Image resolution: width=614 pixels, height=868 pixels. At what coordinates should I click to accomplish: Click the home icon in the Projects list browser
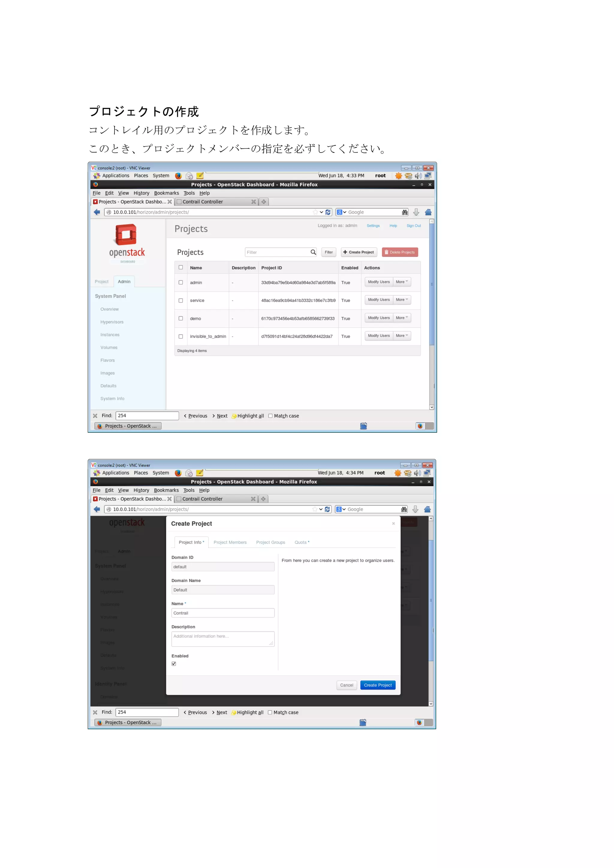[x=428, y=212]
